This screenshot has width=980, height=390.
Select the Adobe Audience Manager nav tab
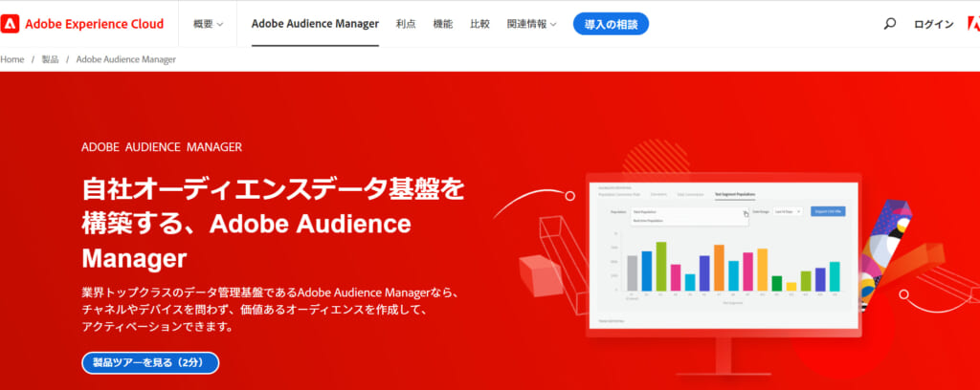(x=315, y=24)
